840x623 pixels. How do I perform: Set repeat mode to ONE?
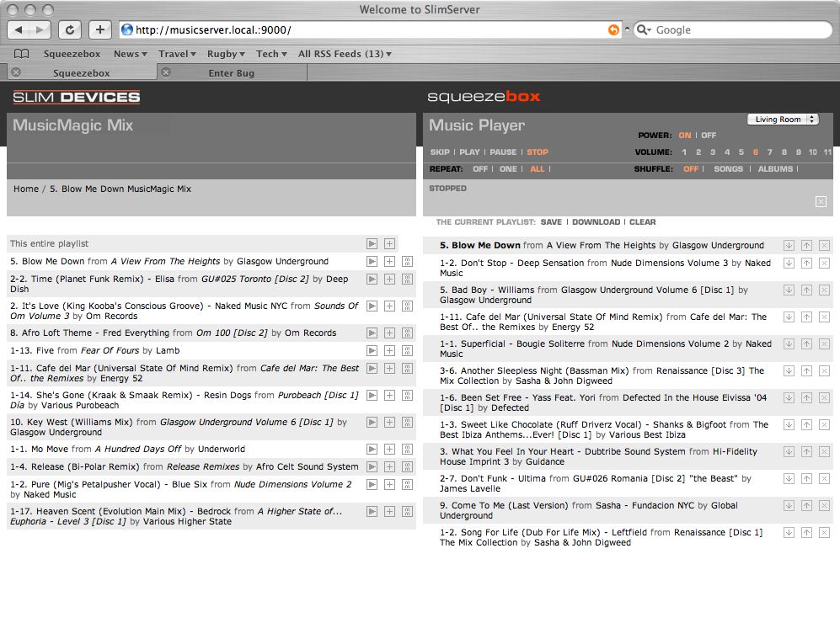coord(508,169)
